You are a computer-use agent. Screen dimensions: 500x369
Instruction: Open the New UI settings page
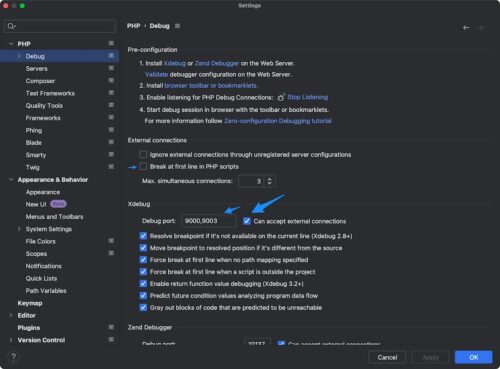coord(36,204)
